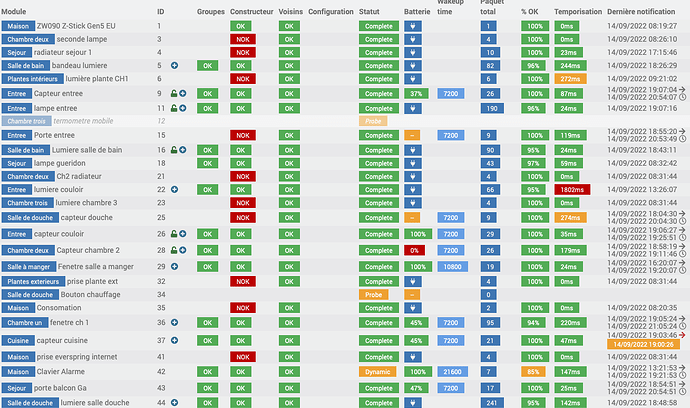Screen dimensions: 690x408
Task: Click the Statut column header
Action: (369, 12)
